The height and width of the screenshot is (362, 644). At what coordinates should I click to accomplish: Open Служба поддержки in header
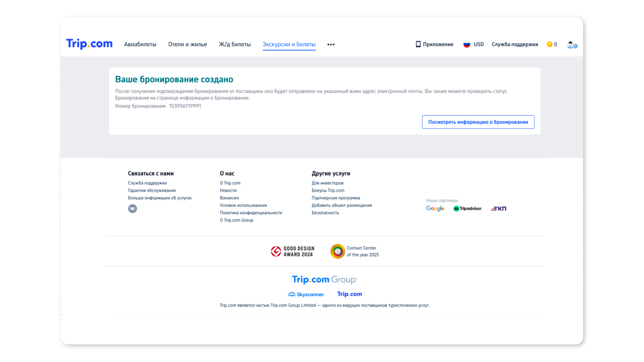(x=515, y=44)
